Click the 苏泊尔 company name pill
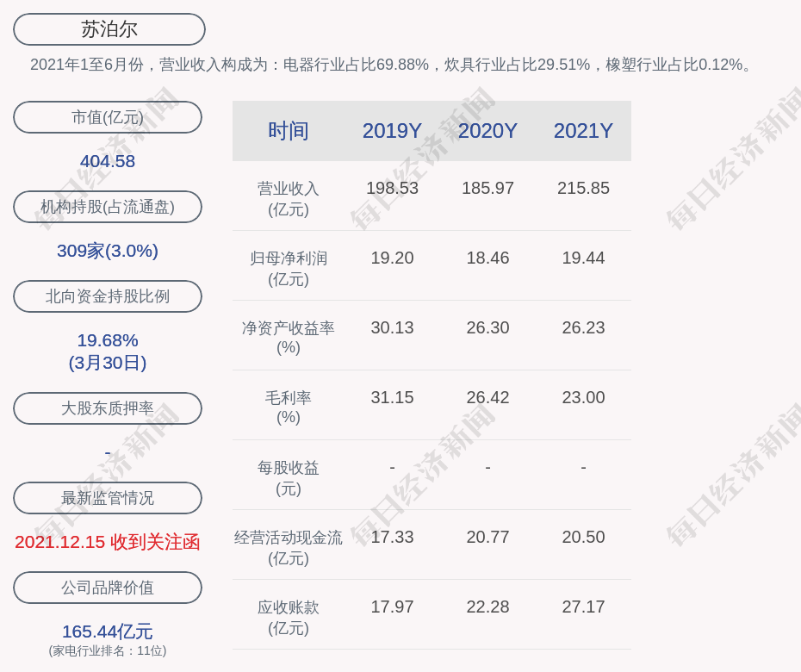This screenshot has height=672, width=801. click(x=109, y=29)
